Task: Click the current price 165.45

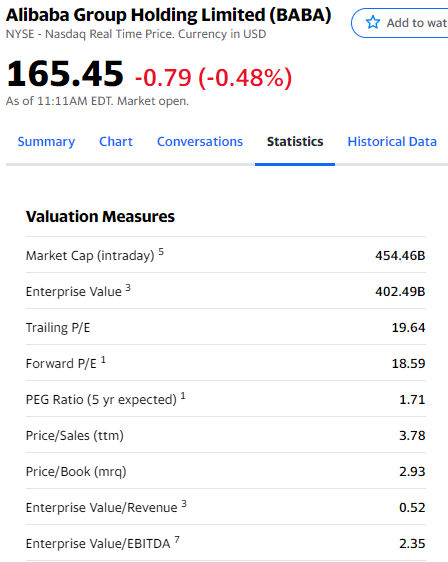Action: point(65,74)
